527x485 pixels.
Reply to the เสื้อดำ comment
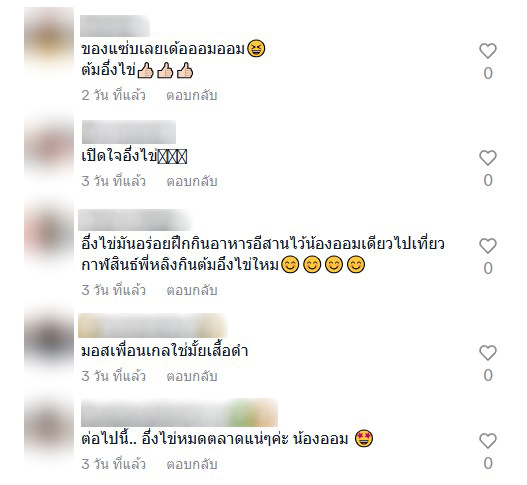pyautogui.click(x=192, y=376)
